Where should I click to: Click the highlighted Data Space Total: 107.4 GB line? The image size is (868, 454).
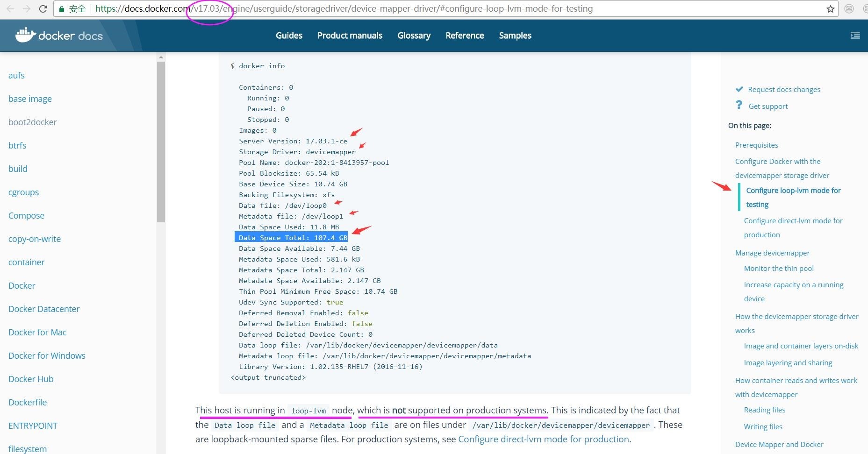pos(291,238)
